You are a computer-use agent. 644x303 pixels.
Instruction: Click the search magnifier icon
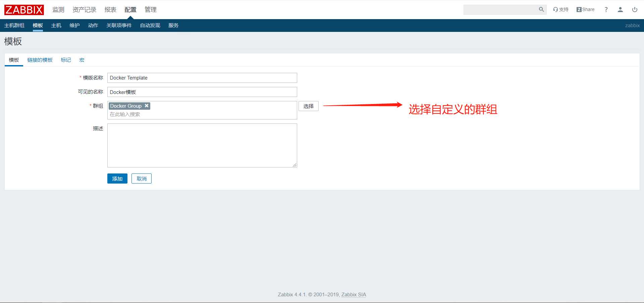pyautogui.click(x=541, y=9)
